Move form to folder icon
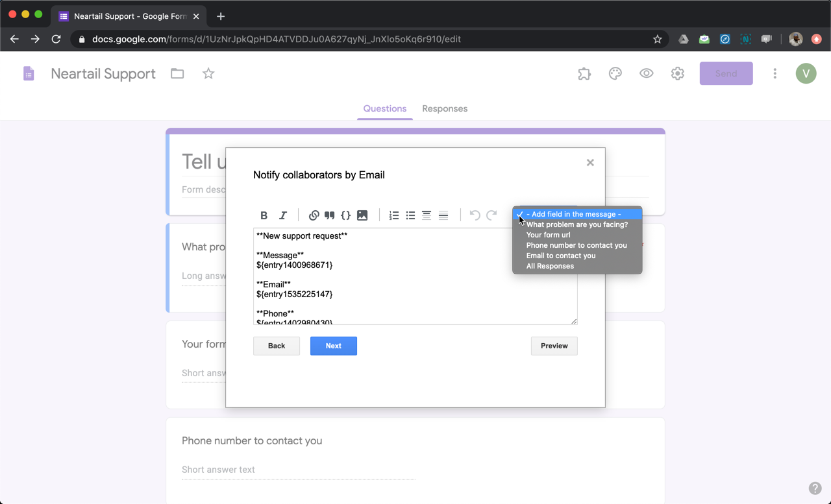The image size is (831, 504). (177, 74)
